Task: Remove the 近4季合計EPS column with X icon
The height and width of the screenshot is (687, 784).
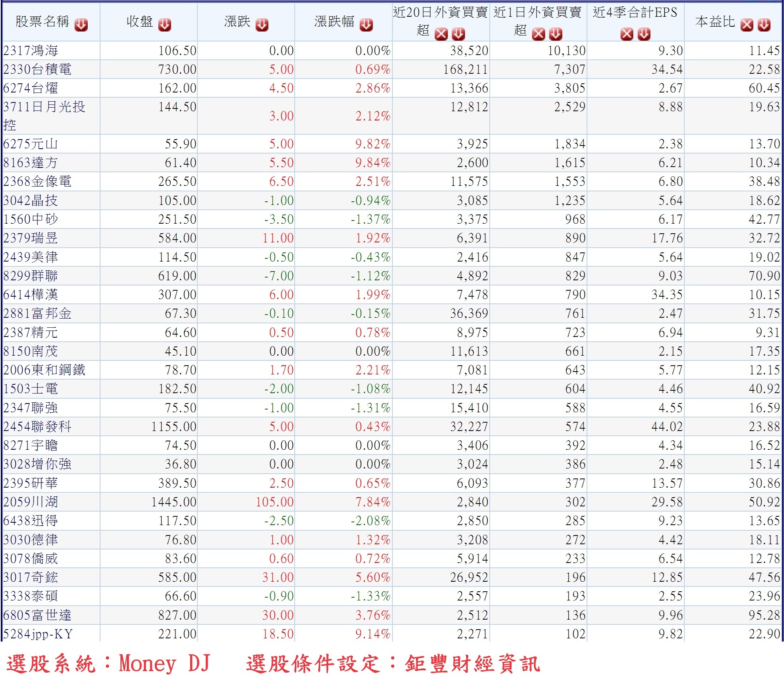Action: pyautogui.click(x=626, y=34)
